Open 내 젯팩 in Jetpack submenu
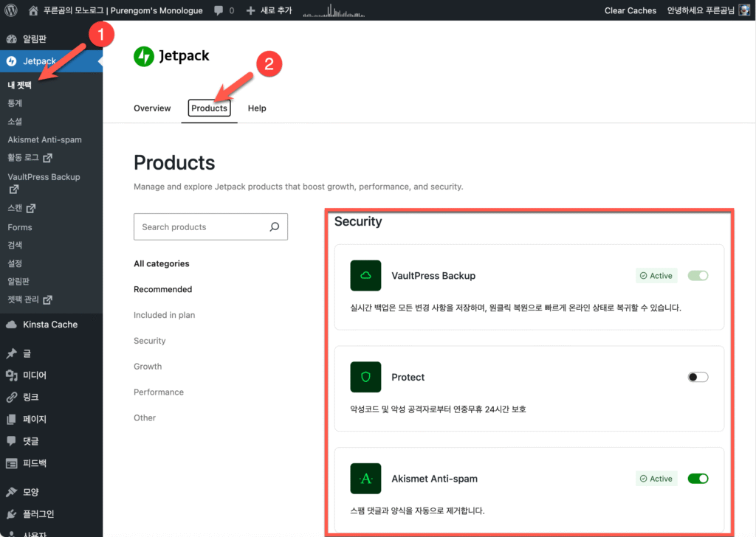The height and width of the screenshot is (537, 756). tap(20, 86)
